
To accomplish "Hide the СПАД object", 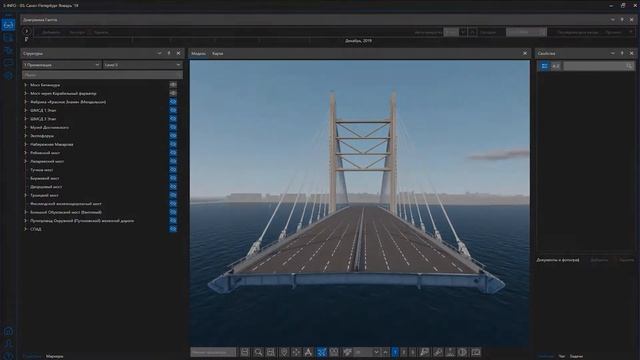I will coord(173,229).
